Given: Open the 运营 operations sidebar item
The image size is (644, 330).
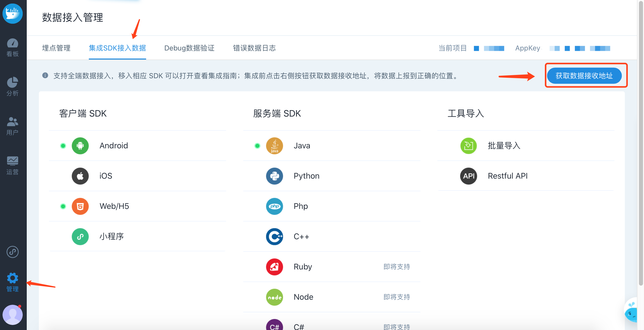Looking at the screenshot, I should pyautogui.click(x=13, y=166).
